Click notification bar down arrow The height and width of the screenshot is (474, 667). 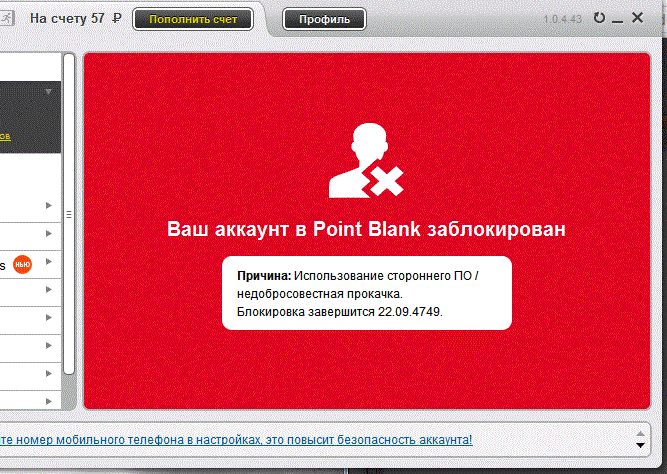click(640, 445)
